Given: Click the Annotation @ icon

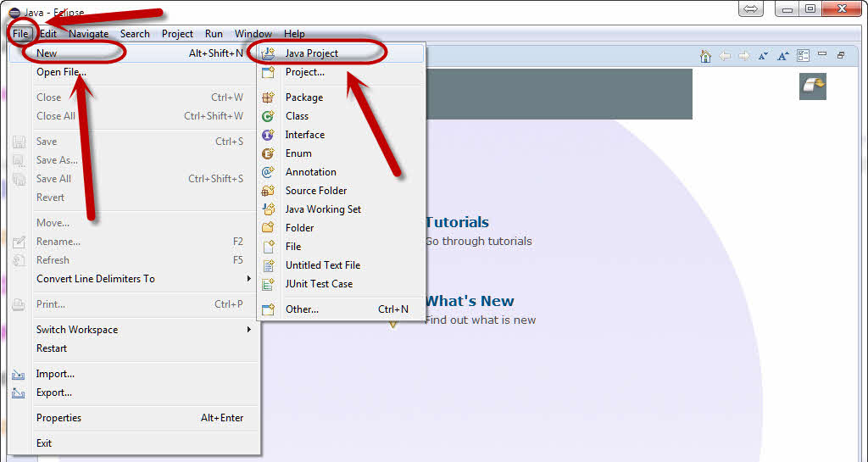Looking at the screenshot, I should point(269,172).
